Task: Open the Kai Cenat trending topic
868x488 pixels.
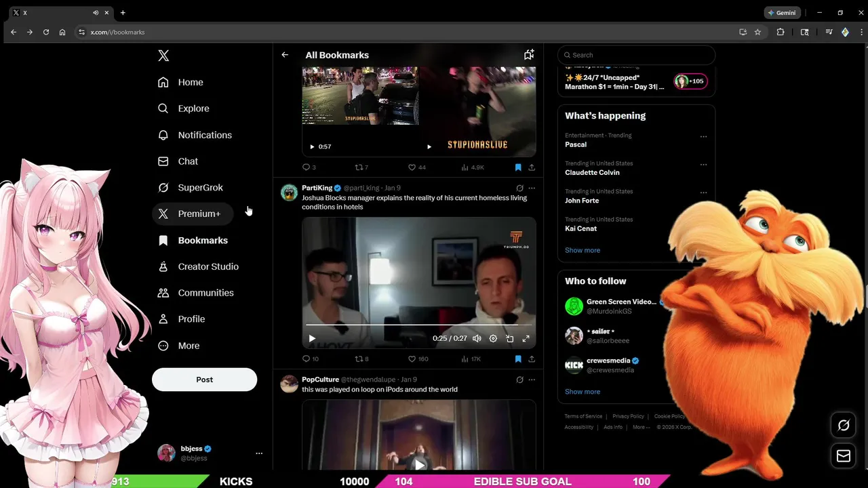Action: pyautogui.click(x=580, y=228)
